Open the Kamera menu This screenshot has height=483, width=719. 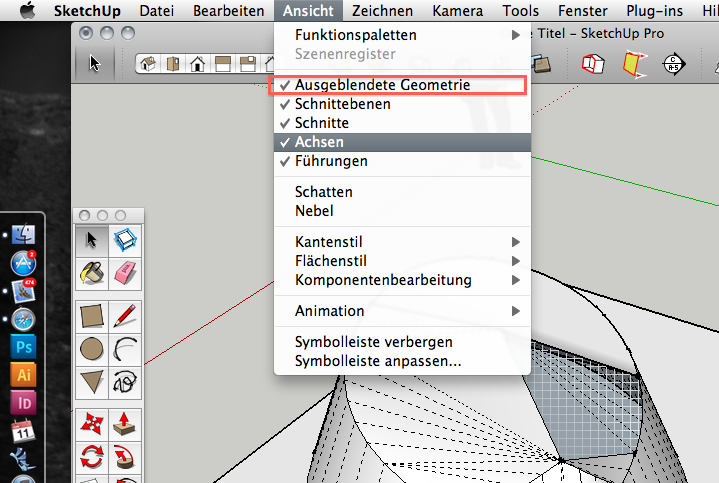(458, 11)
